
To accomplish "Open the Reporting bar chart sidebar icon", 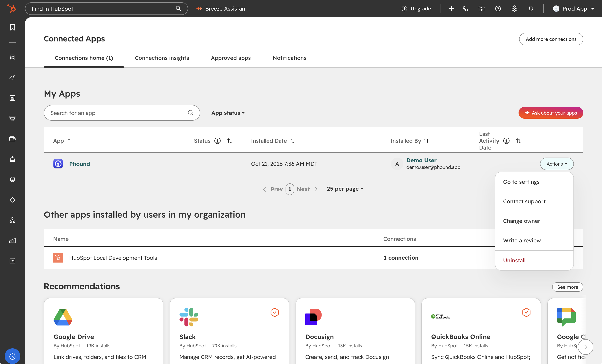I will point(13,240).
